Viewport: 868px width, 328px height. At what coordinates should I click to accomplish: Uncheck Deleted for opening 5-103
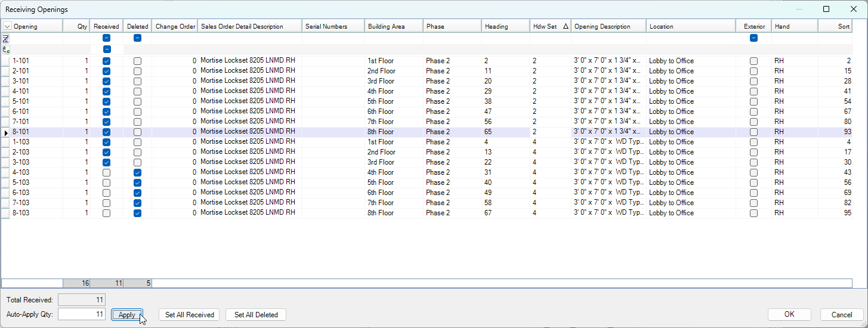pos(137,182)
